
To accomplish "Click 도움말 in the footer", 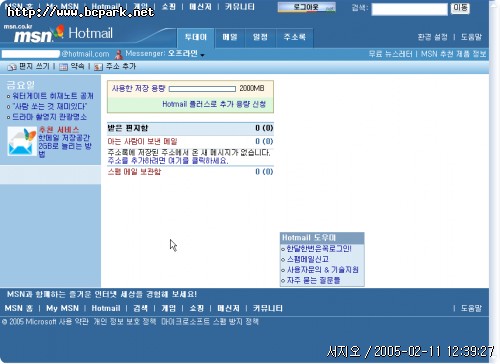I will 471,308.
